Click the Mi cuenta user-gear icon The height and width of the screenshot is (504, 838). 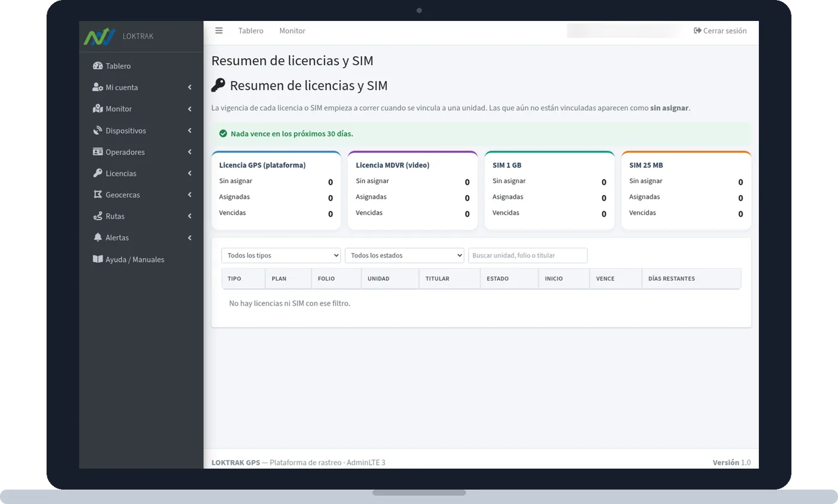pyautogui.click(x=98, y=87)
